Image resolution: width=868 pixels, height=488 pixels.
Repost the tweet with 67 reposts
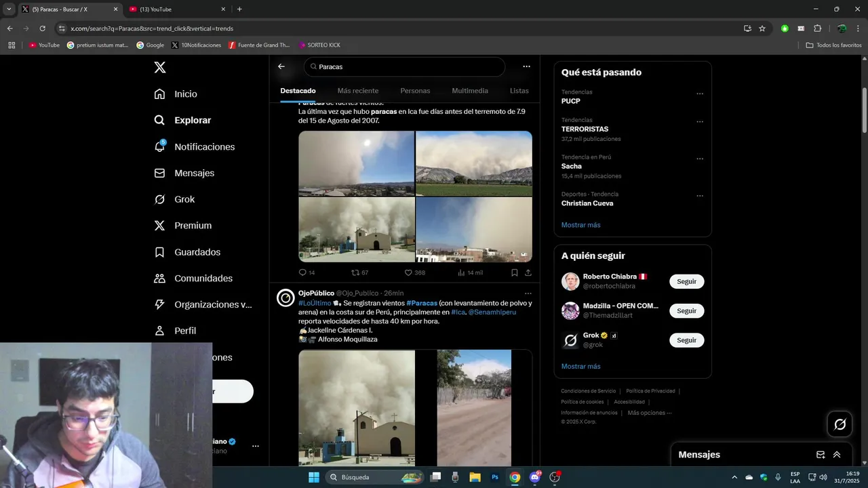click(x=359, y=272)
